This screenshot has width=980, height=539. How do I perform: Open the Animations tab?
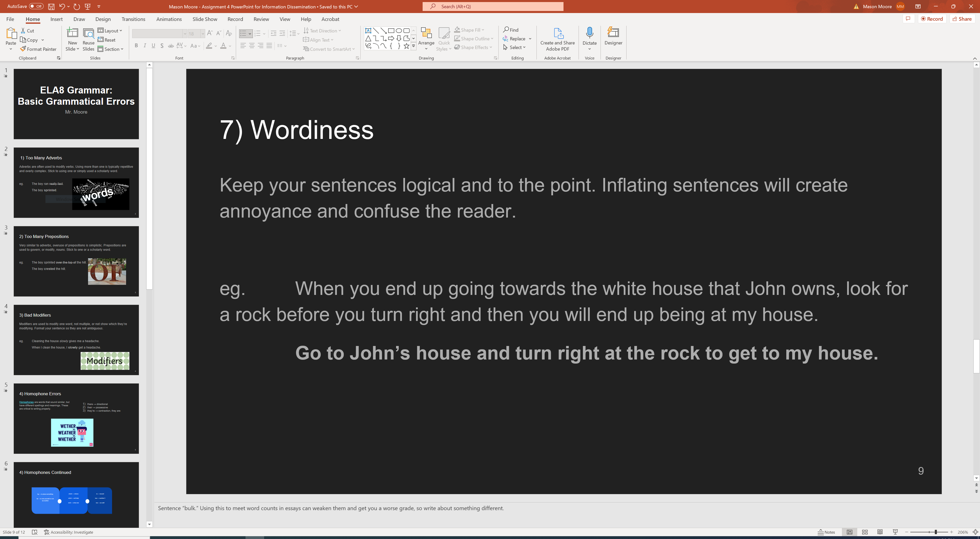coord(169,19)
